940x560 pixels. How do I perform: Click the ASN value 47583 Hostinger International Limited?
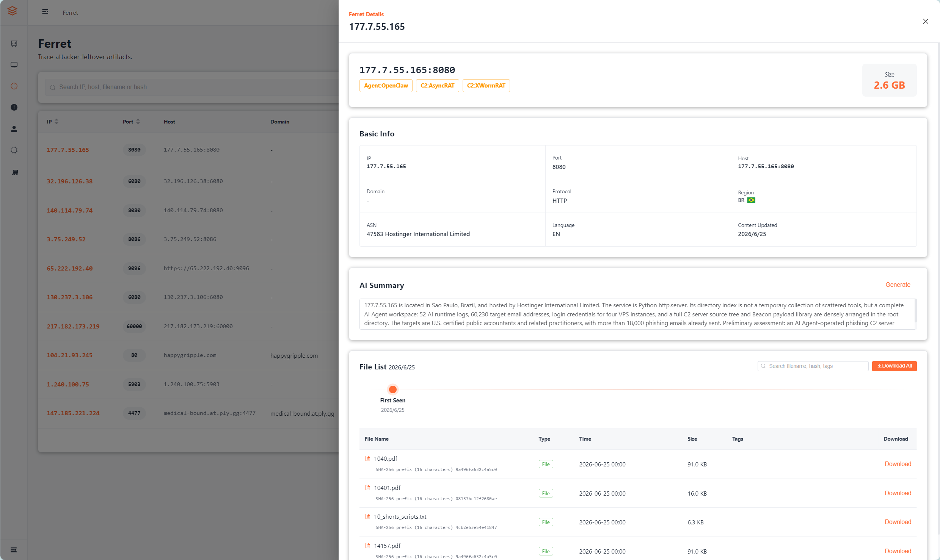pyautogui.click(x=418, y=234)
